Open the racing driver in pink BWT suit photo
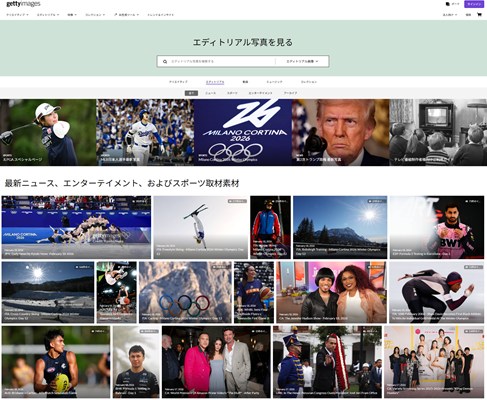The image size is (487, 400). (437, 227)
